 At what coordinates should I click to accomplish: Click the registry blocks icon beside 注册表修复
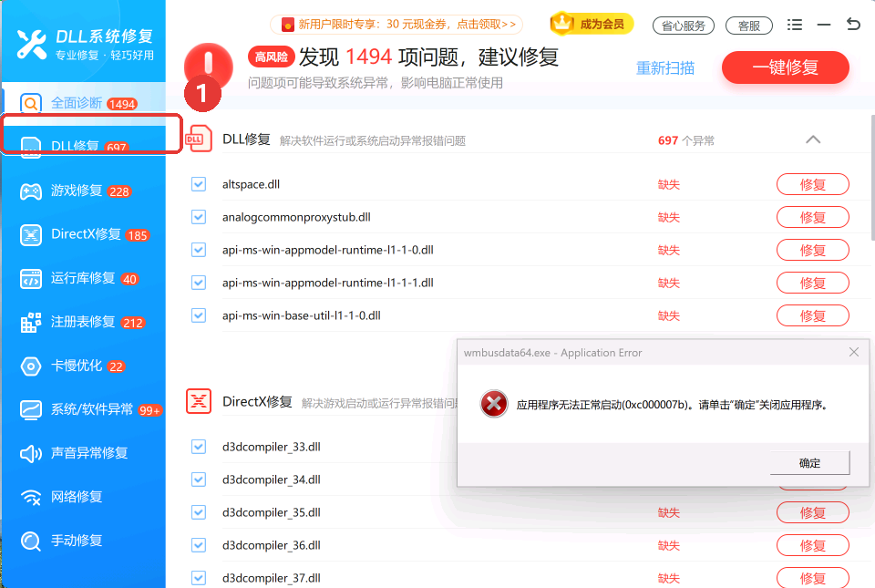(x=31, y=323)
